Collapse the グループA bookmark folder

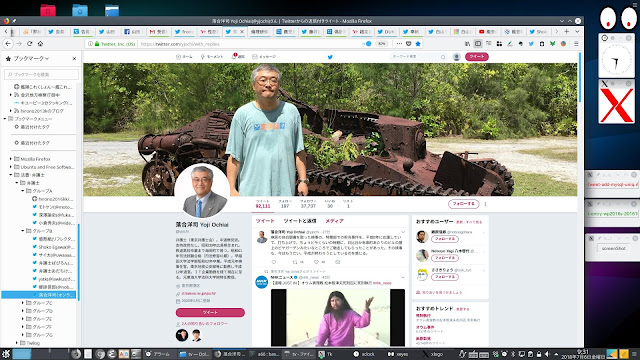[x=23, y=191]
